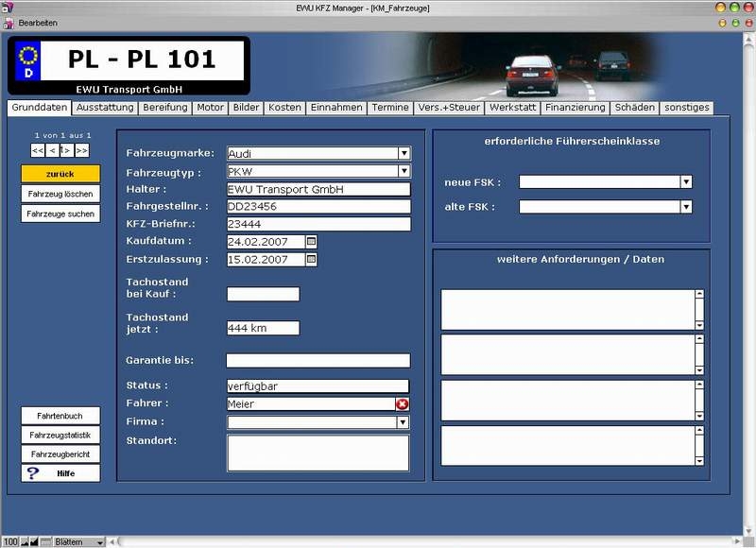The width and height of the screenshot is (756, 548).
Task: Open the neue FSK dropdown
Action: pyautogui.click(x=686, y=181)
